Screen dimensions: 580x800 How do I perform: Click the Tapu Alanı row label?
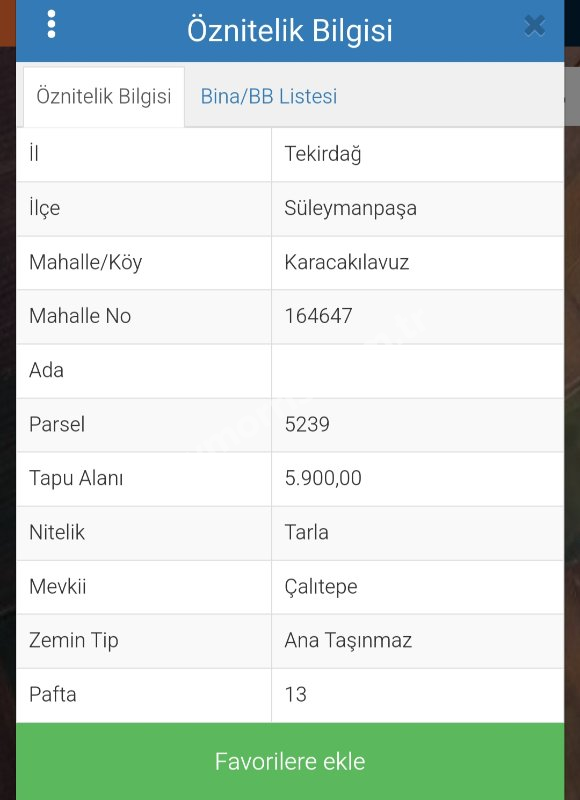(x=76, y=479)
